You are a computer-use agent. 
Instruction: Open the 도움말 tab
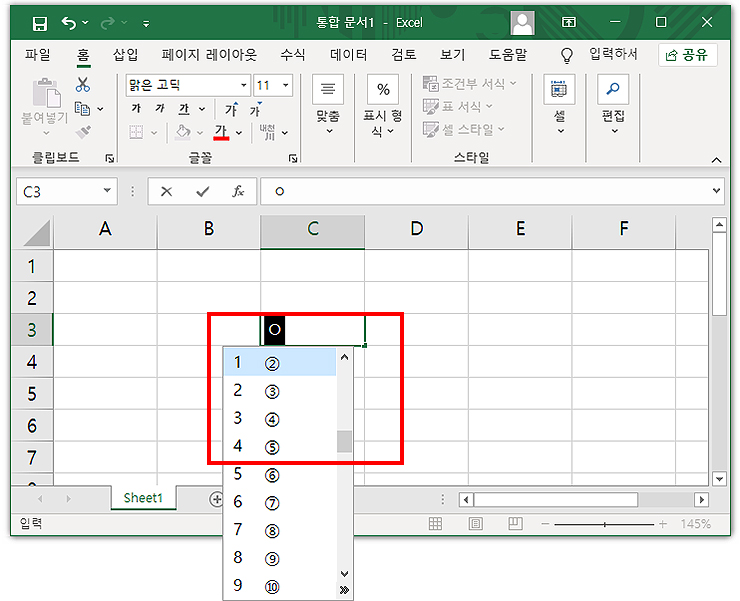507,55
